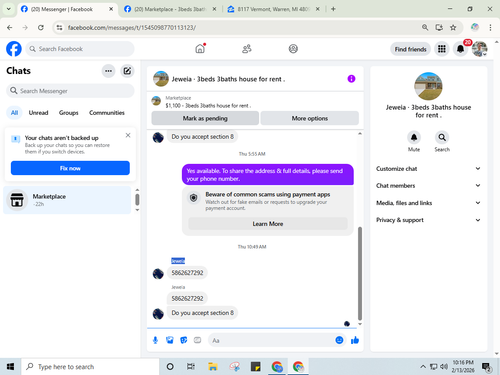Open the tab search dropdown arrow
This screenshot has height=375, width=500.
click(x=9, y=9)
